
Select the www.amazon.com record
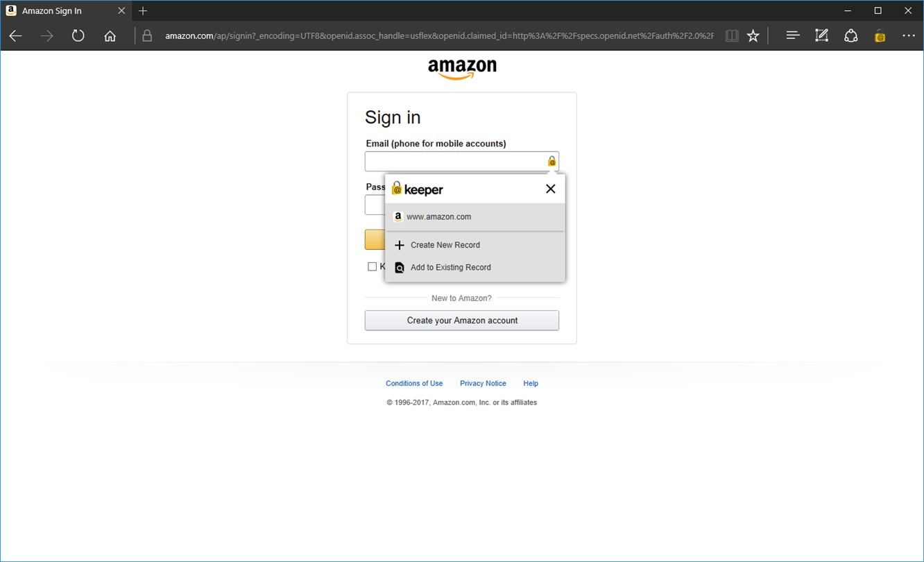coord(475,217)
